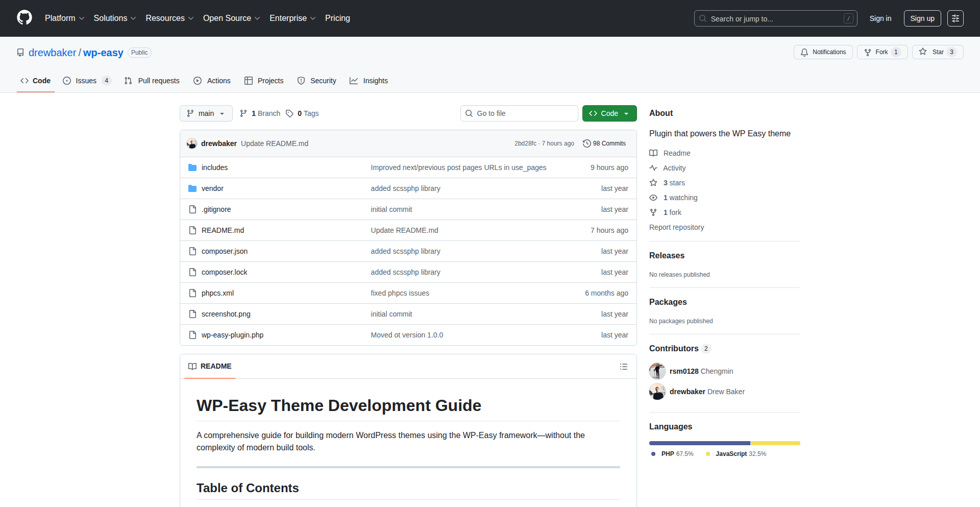Click the PHP segment of languages bar
Image resolution: width=980 pixels, height=507 pixels.
(x=699, y=443)
